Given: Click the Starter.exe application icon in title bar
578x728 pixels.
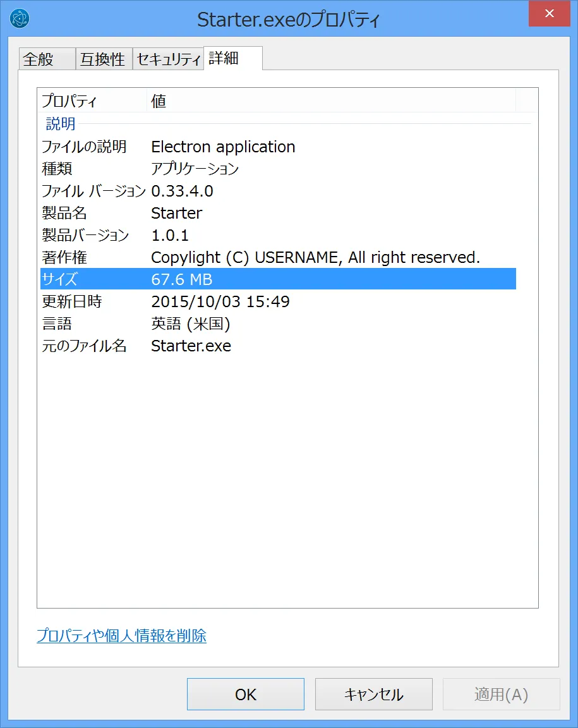Looking at the screenshot, I should [x=18, y=18].
